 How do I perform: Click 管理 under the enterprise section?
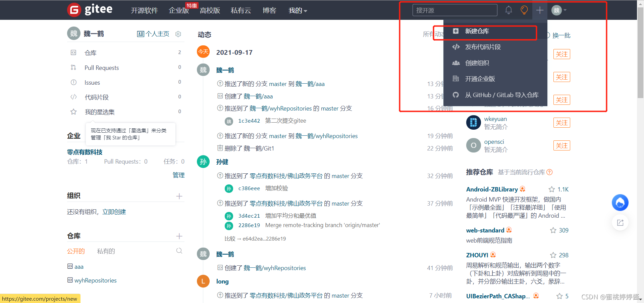tap(178, 175)
